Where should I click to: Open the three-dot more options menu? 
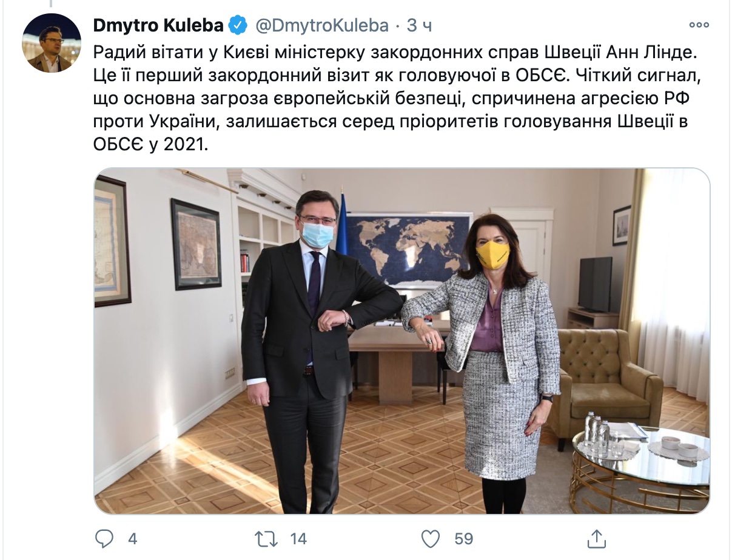[x=699, y=25]
